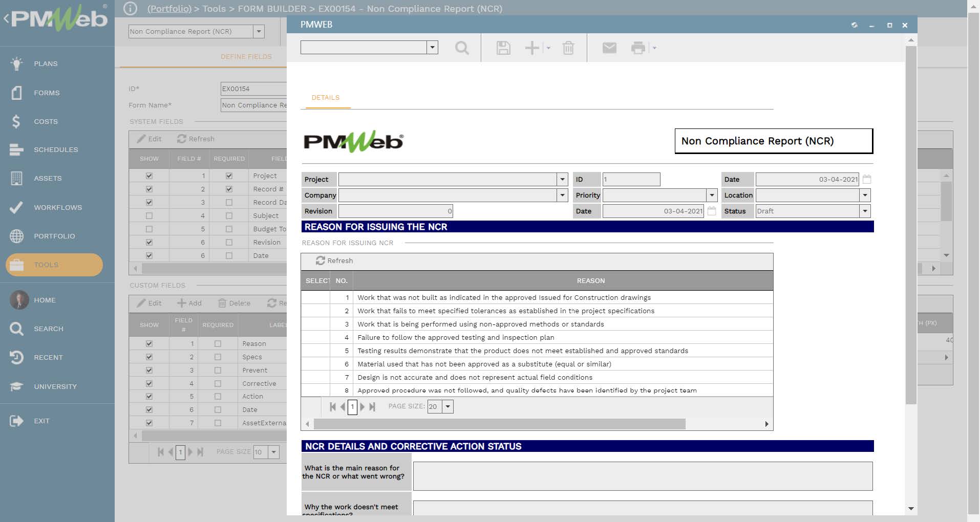Viewport: 980px width, 522px height.
Task: Toggle Required checkbox for Action custom field
Action: tap(218, 396)
